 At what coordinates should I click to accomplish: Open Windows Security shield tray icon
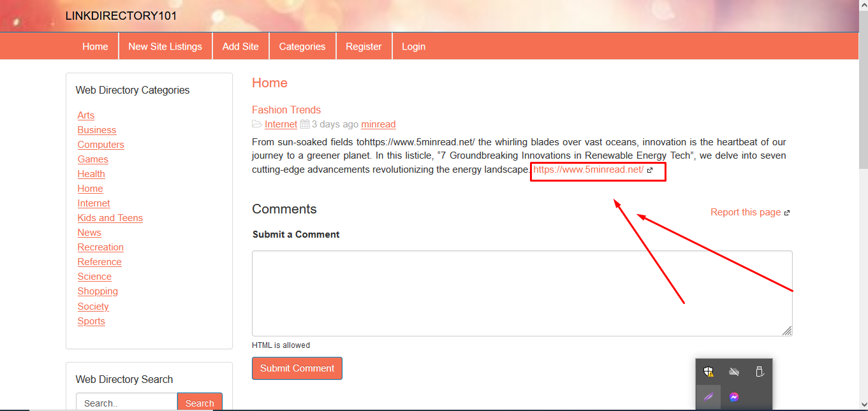[x=709, y=371]
